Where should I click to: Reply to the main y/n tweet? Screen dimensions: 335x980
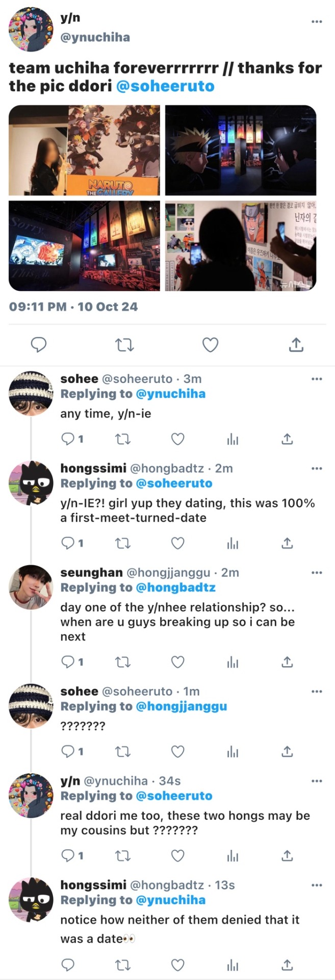pyautogui.click(x=39, y=346)
